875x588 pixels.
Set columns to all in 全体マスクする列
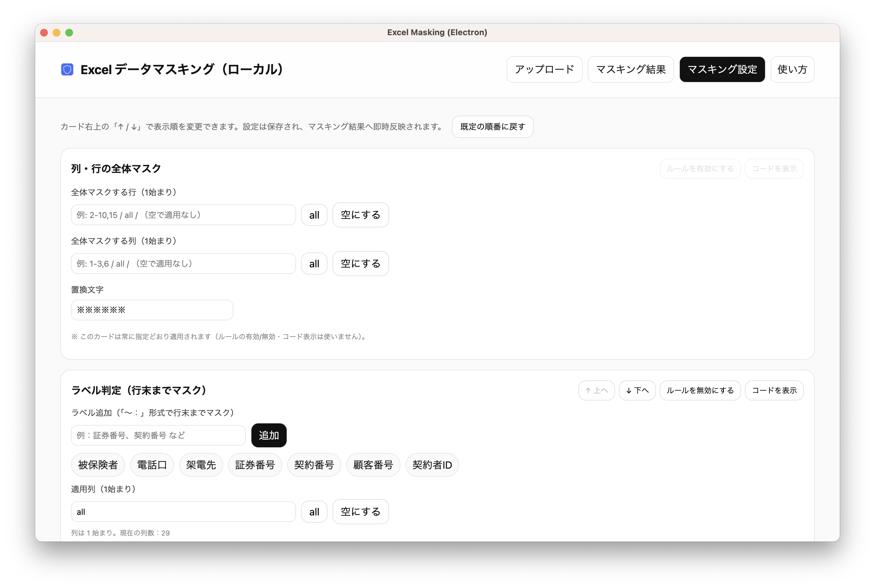pyautogui.click(x=314, y=264)
